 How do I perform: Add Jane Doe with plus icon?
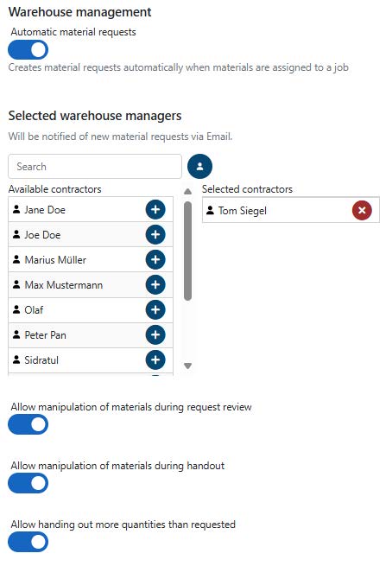(155, 210)
